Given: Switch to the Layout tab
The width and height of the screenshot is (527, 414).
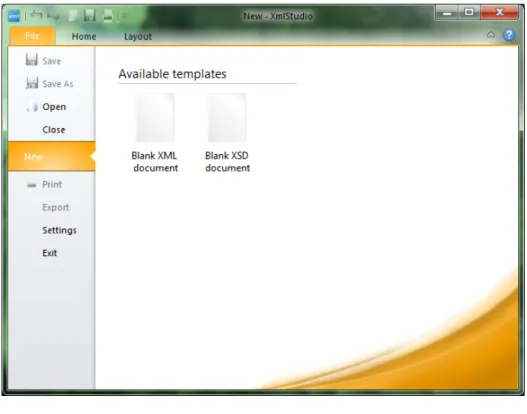Looking at the screenshot, I should coord(138,36).
